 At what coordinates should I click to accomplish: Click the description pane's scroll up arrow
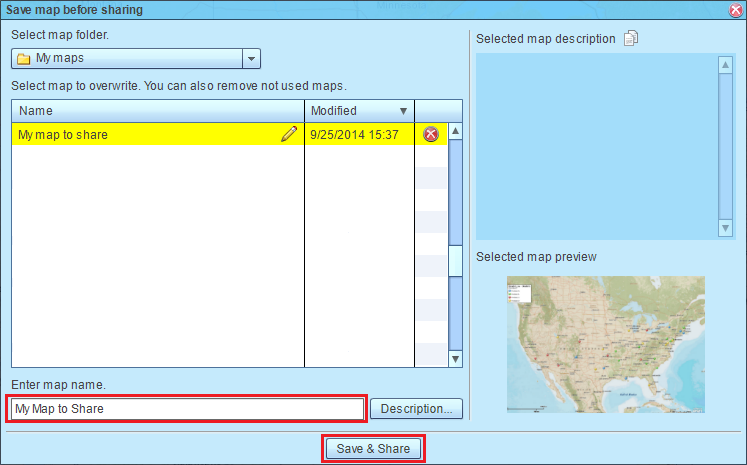coord(727,64)
